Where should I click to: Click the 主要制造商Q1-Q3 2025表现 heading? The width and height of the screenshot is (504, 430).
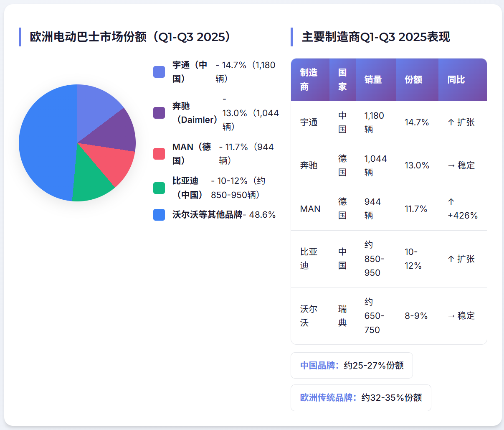pos(376,37)
